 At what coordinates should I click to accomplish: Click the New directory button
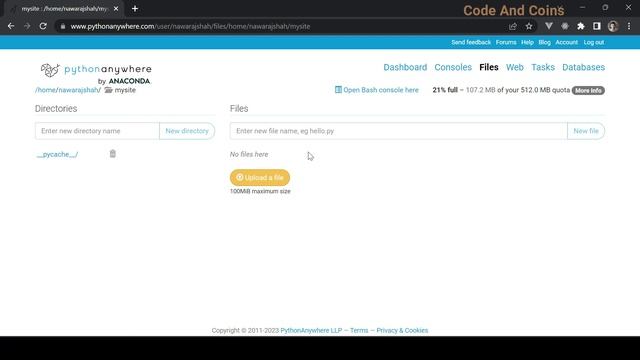click(187, 131)
